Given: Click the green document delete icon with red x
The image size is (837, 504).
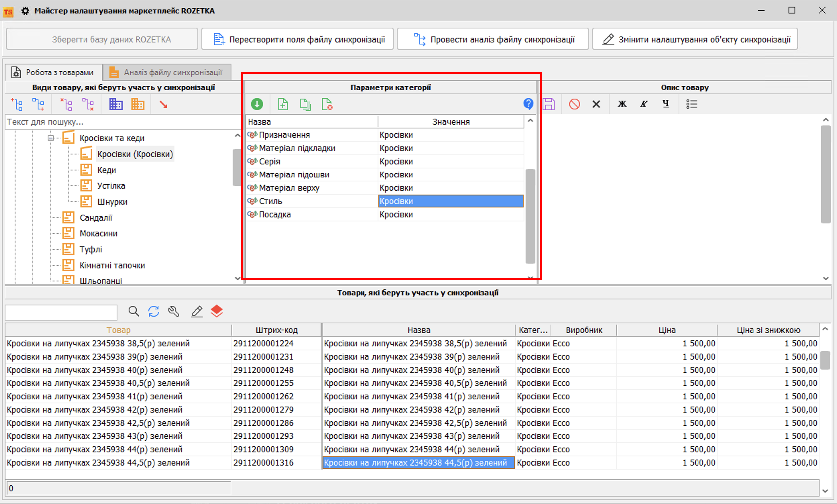Looking at the screenshot, I should tap(327, 104).
